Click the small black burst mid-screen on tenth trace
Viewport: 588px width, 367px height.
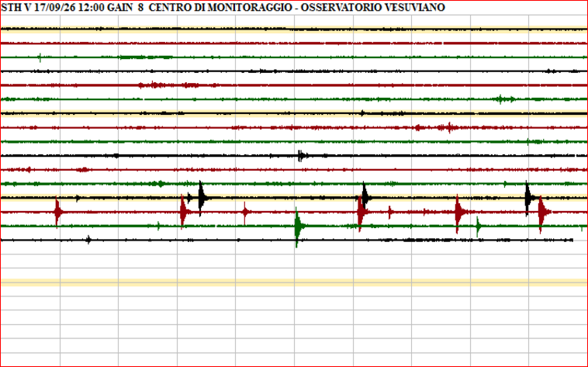[302, 155]
